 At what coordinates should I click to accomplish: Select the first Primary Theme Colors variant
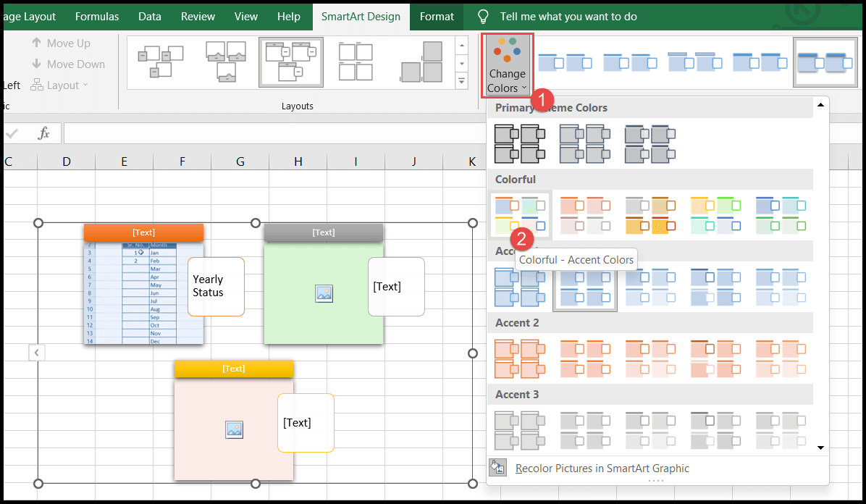coord(520,143)
